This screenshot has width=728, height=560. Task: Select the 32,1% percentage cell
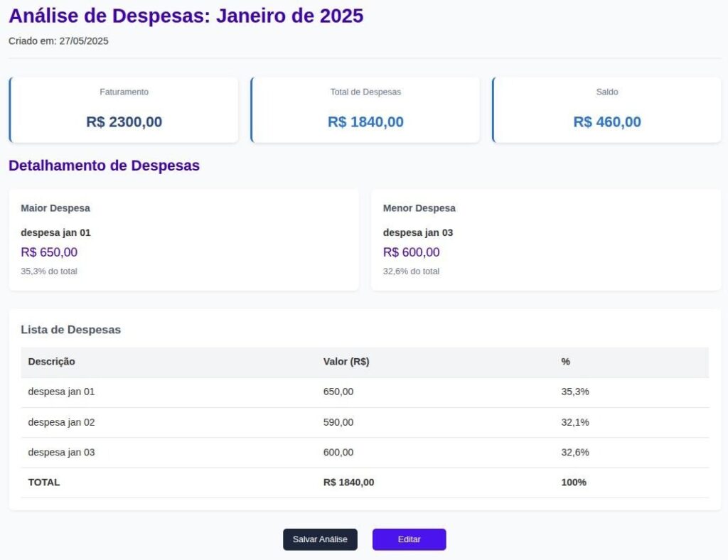tap(575, 422)
